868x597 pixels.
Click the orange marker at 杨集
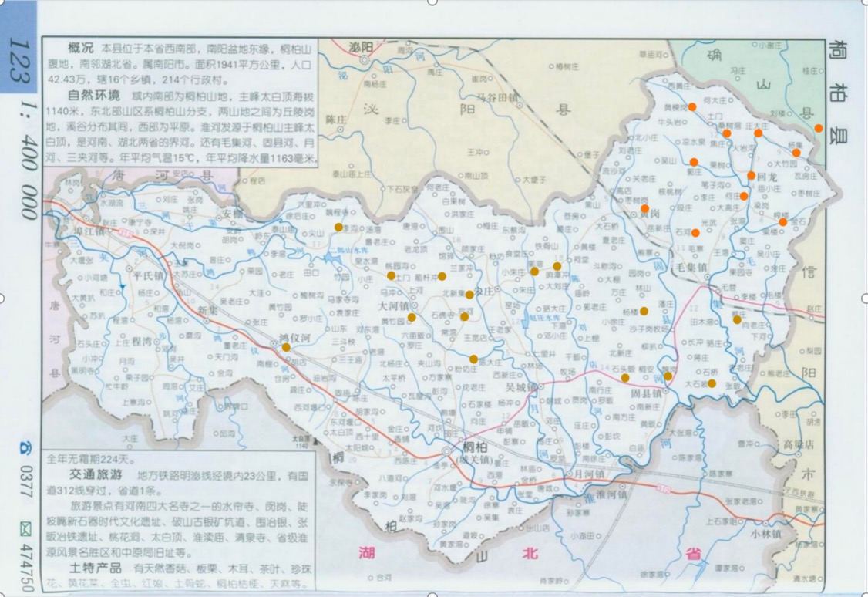point(796,153)
